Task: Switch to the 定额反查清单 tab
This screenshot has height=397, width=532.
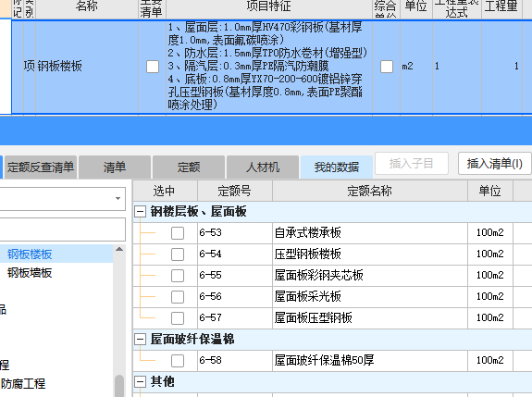Action: [41, 167]
